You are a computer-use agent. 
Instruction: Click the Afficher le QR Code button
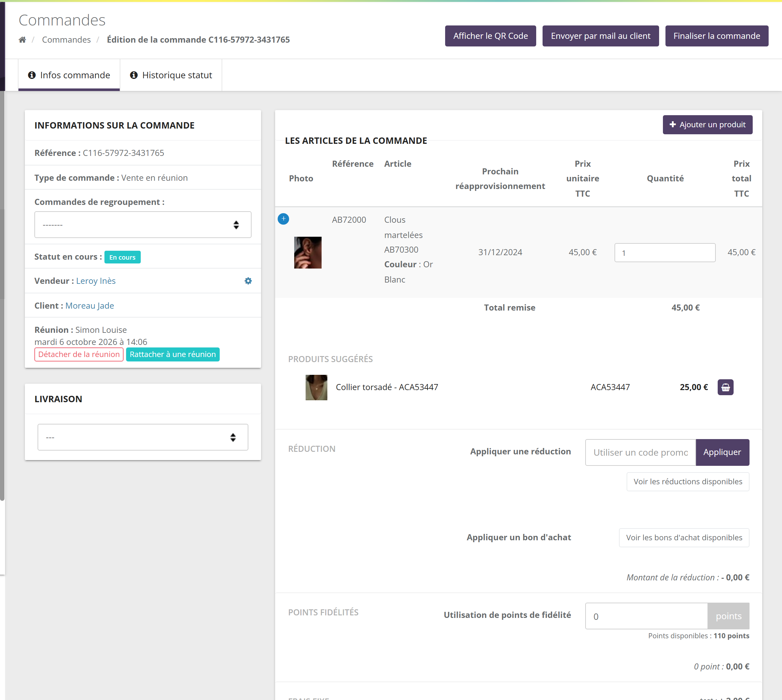490,36
